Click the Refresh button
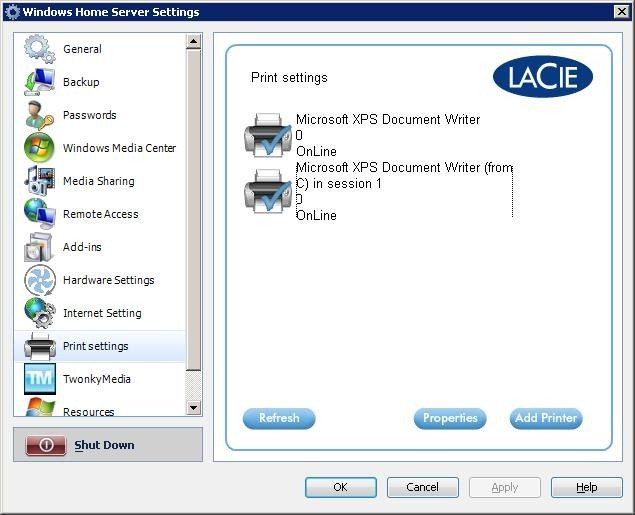The width and height of the screenshot is (635, 515). [x=279, y=418]
